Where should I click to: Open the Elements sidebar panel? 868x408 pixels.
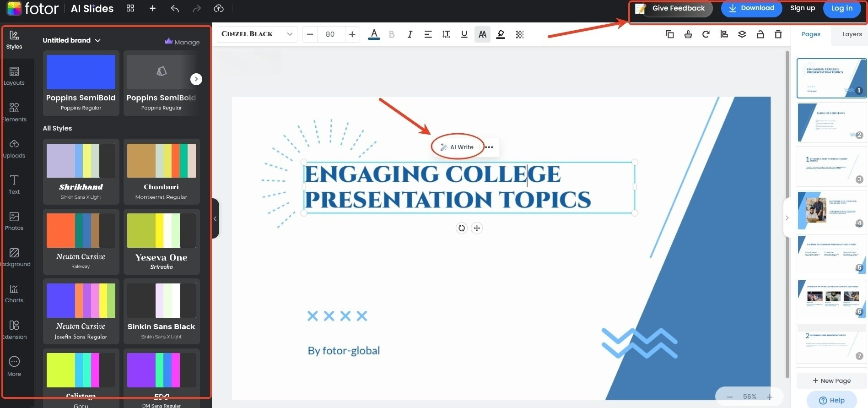click(14, 112)
